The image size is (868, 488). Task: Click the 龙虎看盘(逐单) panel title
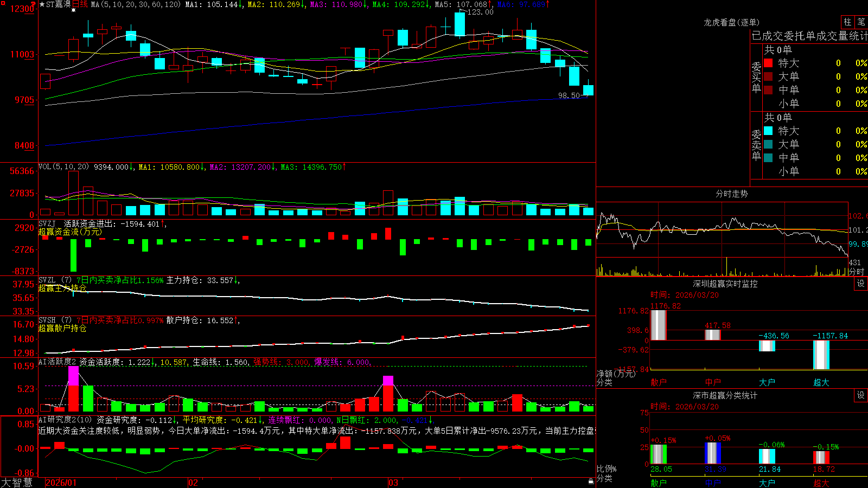click(x=731, y=22)
